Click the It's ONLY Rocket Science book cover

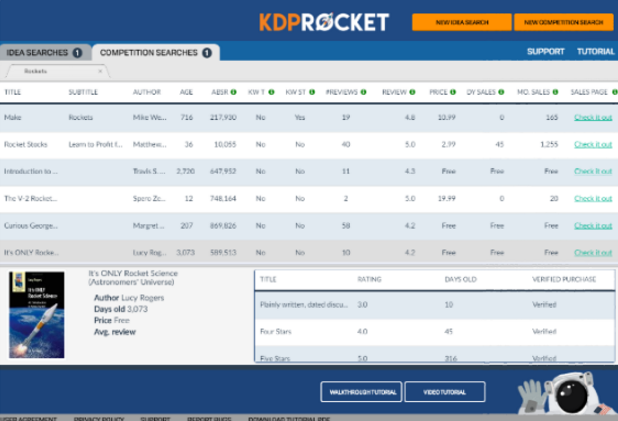tap(37, 315)
